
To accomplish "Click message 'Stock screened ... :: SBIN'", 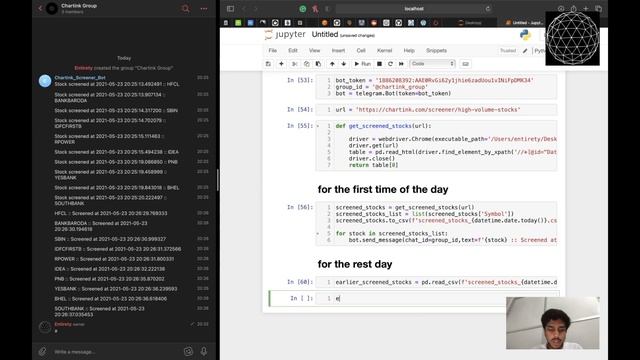I will point(116,111).
